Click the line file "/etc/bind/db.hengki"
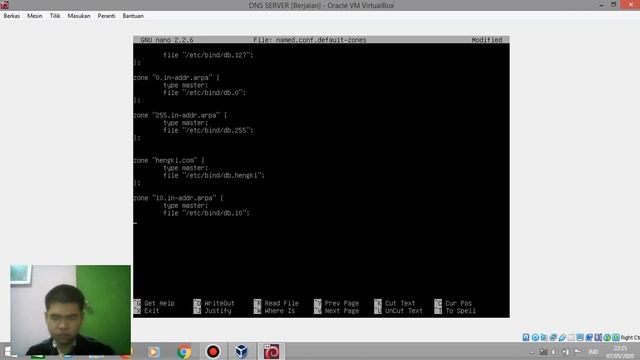This screenshot has height=360, width=640. (x=214, y=176)
